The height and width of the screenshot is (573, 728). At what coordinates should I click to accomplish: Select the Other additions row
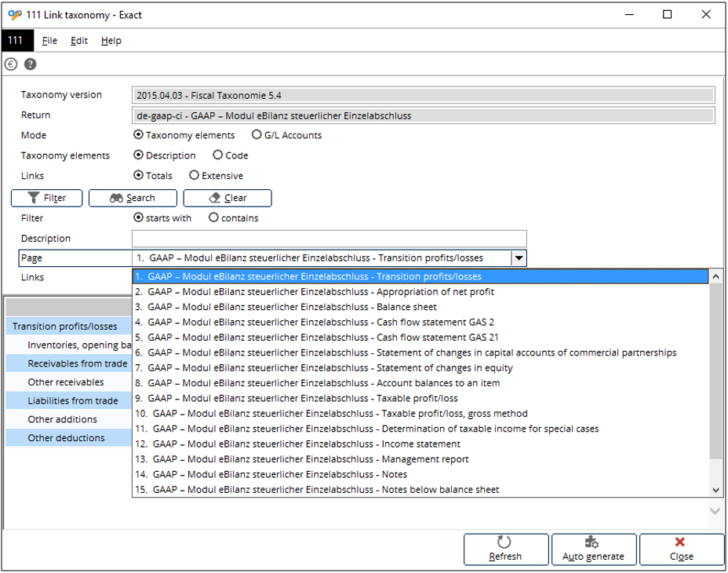[69, 419]
